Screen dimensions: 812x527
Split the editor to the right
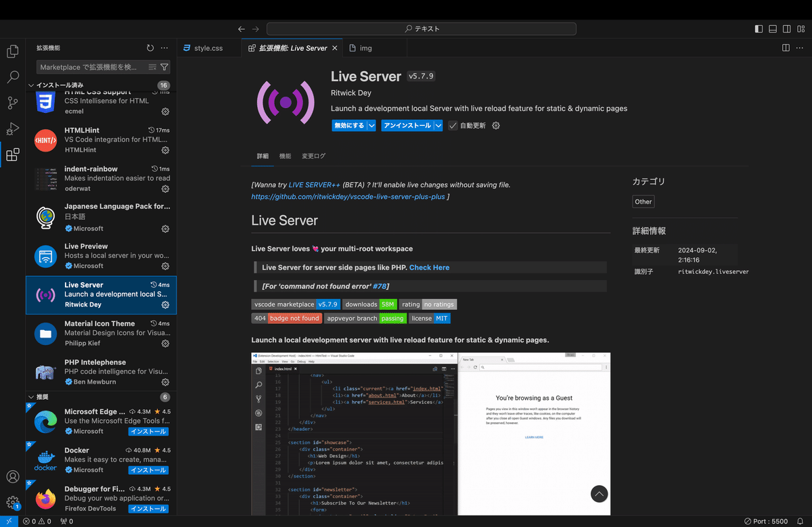click(x=786, y=48)
